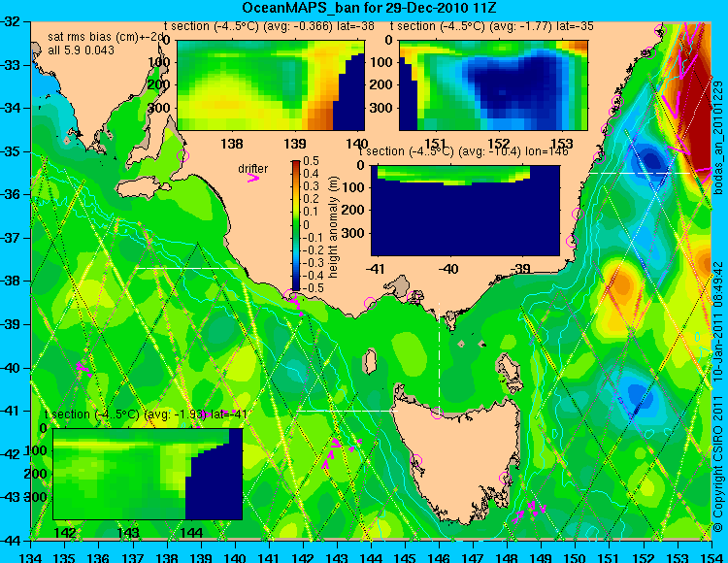Click the '143' axis label under the lat=-41 inset
Screen dimensions: 728x563
tap(130, 532)
